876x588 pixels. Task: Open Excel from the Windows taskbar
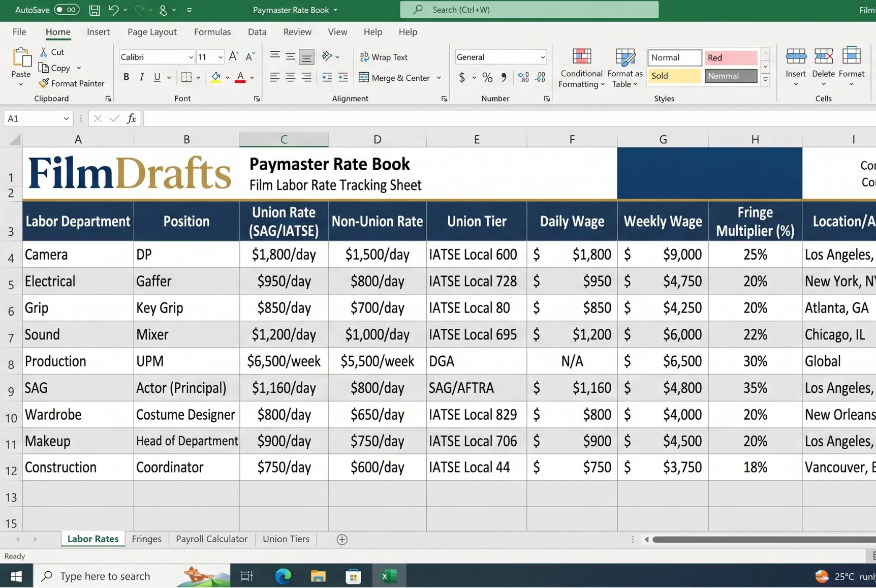(389, 576)
